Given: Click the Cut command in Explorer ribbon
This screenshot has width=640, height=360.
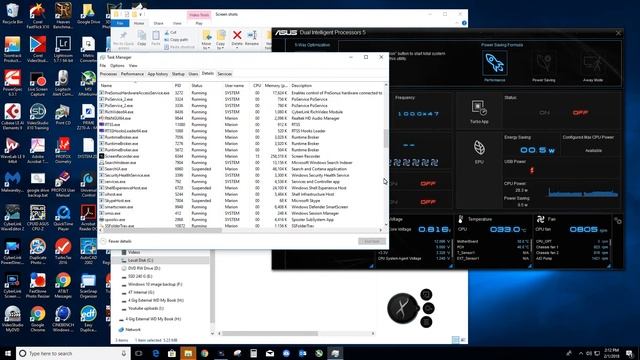Looking at the screenshot, I should (x=171, y=32).
